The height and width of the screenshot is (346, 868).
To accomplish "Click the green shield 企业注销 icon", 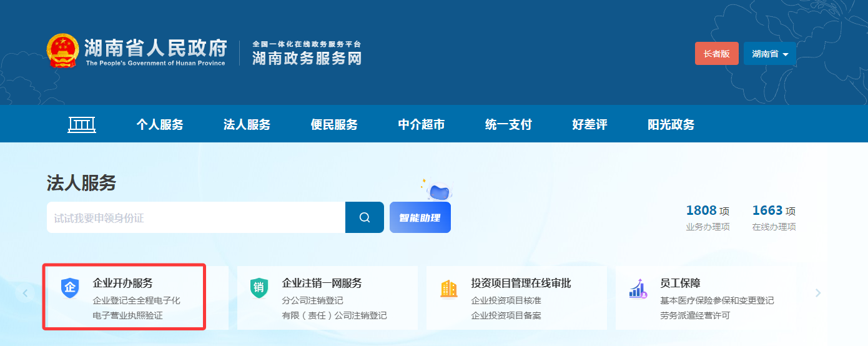I will (x=259, y=288).
